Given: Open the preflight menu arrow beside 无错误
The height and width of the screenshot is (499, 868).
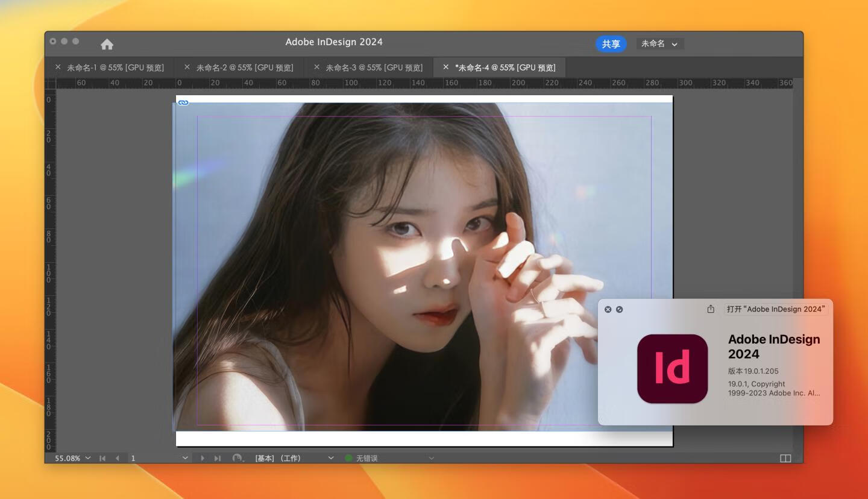Looking at the screenshot, I should 431,458.
